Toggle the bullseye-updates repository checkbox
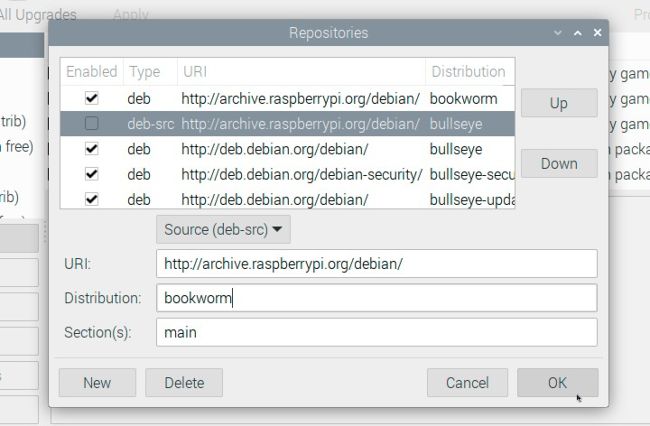Image resolution: width=650 pixels, height=426 pixels. 92,199
